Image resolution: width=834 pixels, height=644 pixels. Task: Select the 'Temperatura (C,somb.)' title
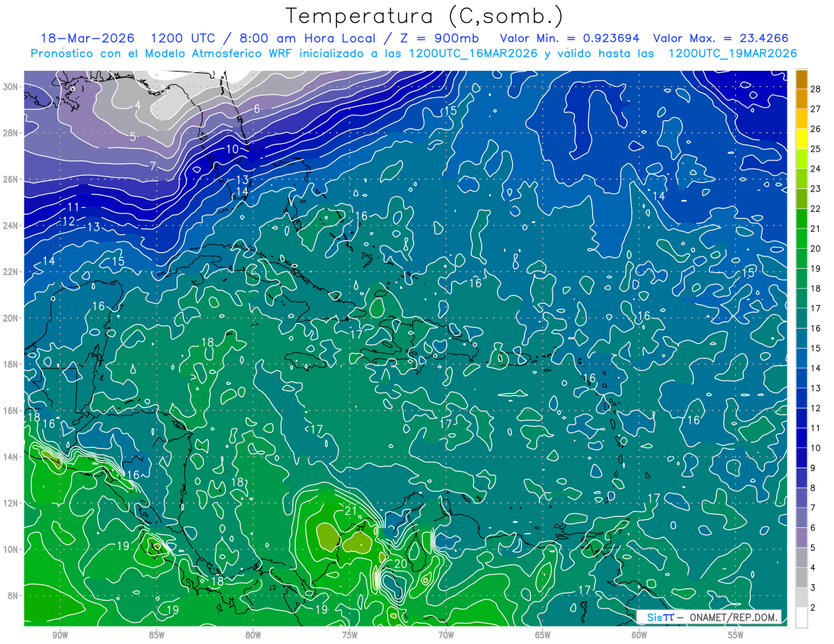(425, 15)
